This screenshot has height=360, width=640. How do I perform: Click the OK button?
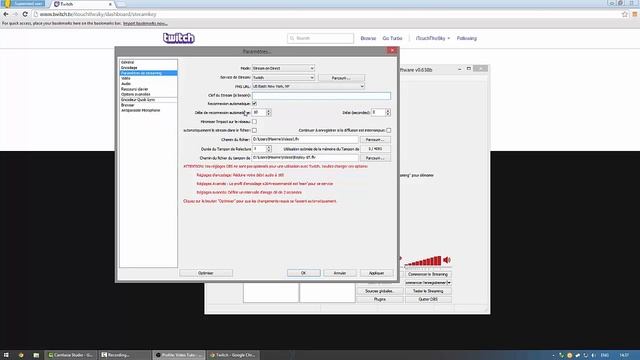[x=303, y=273]
